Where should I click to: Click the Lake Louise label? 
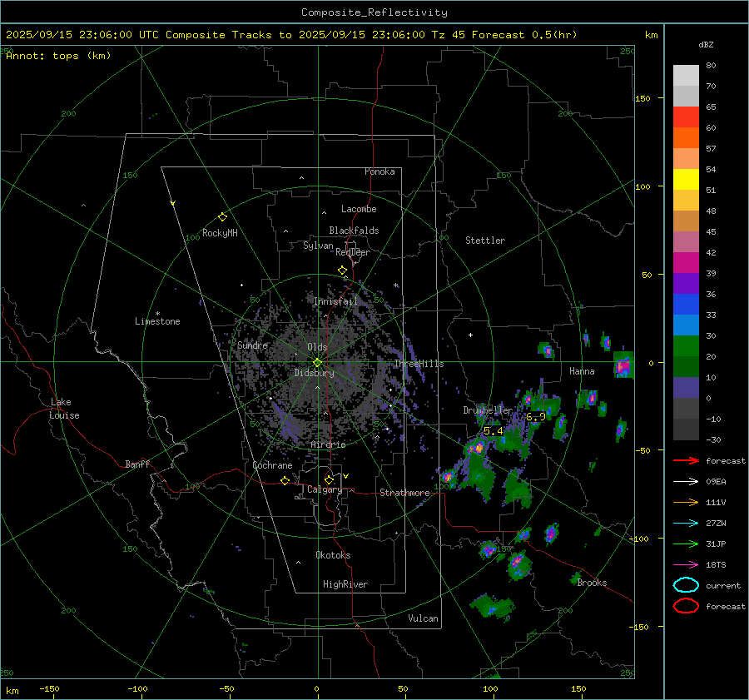pos(64,409)
